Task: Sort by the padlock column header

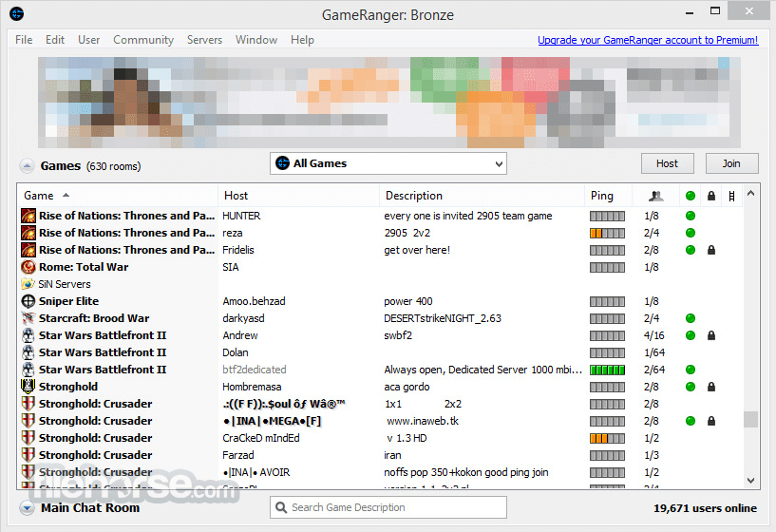Action: click(711, 196)
